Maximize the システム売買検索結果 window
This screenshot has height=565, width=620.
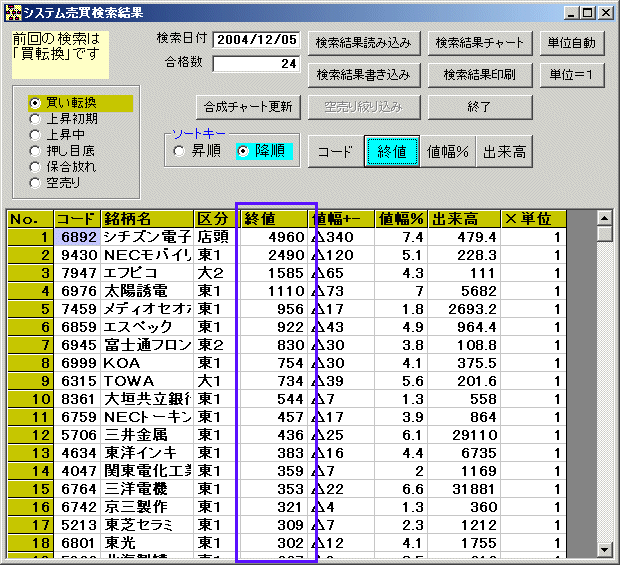point(588,13)
